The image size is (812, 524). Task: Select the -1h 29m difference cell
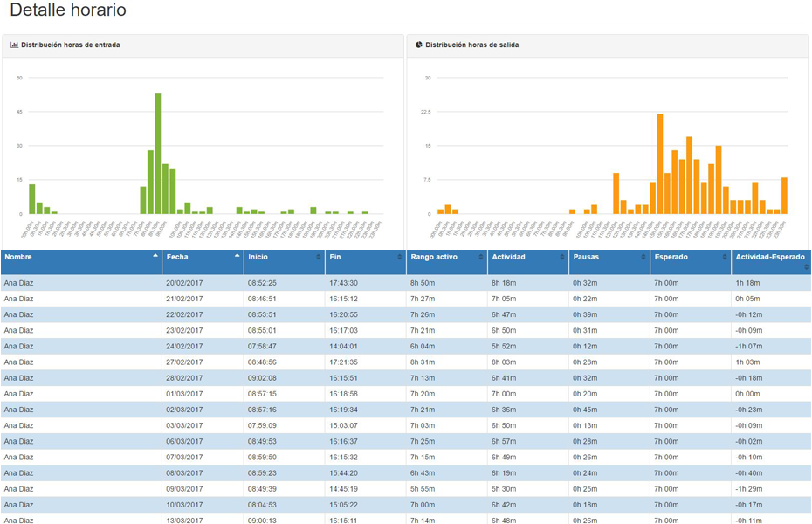pos(747,488)
